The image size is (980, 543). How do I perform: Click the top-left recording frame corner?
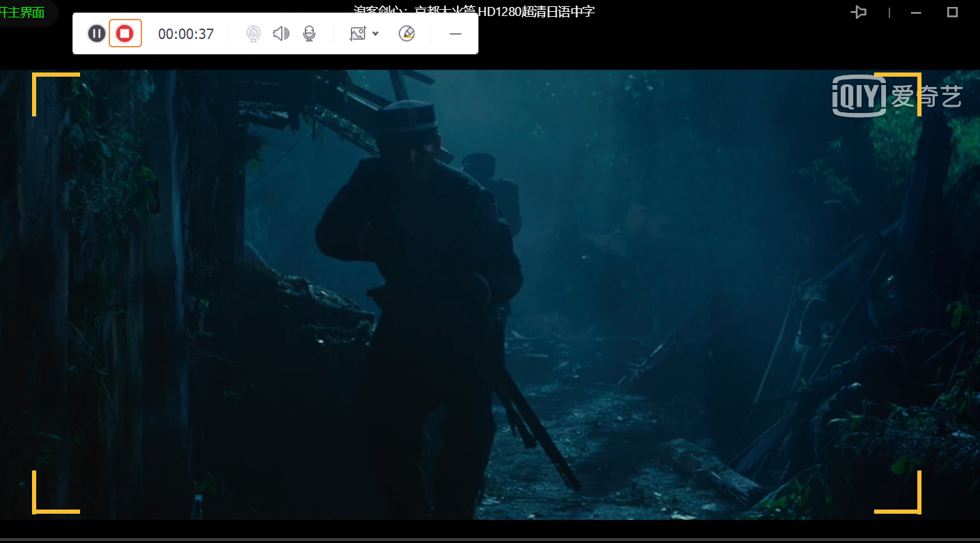(35, 76)
